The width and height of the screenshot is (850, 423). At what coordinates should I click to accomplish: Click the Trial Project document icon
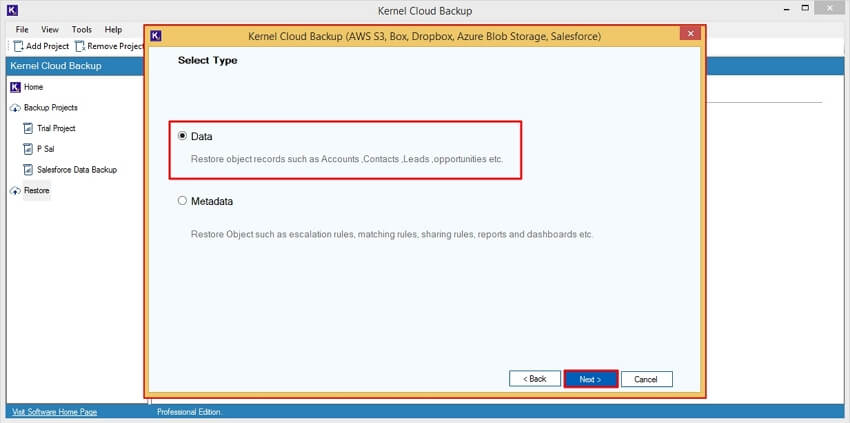tap(28, 128)
